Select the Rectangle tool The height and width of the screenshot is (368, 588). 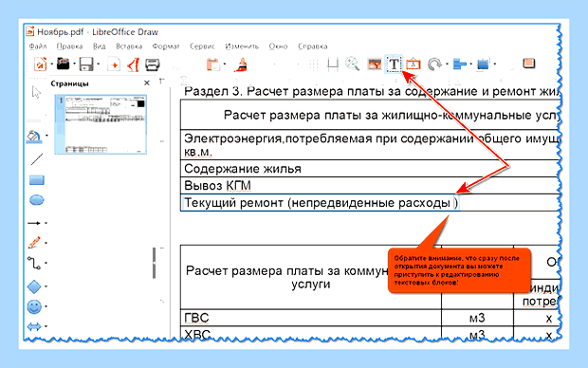(36, 180)
